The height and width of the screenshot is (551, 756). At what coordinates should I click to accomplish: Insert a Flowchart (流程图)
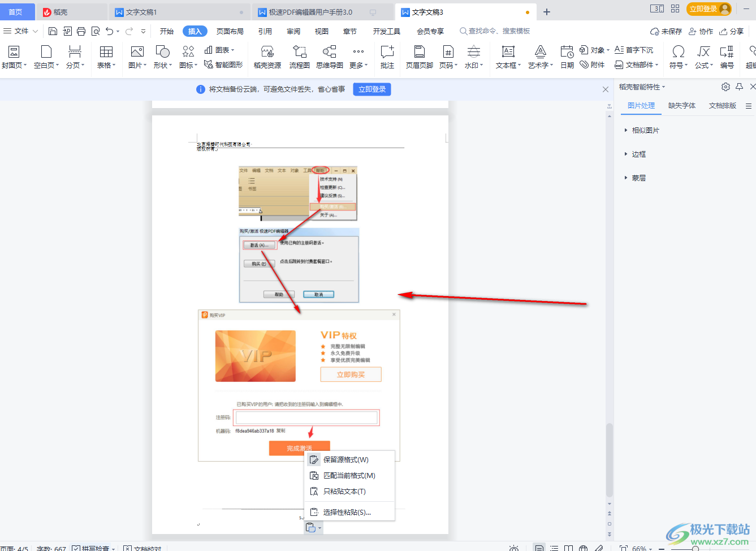pos(300,57)
